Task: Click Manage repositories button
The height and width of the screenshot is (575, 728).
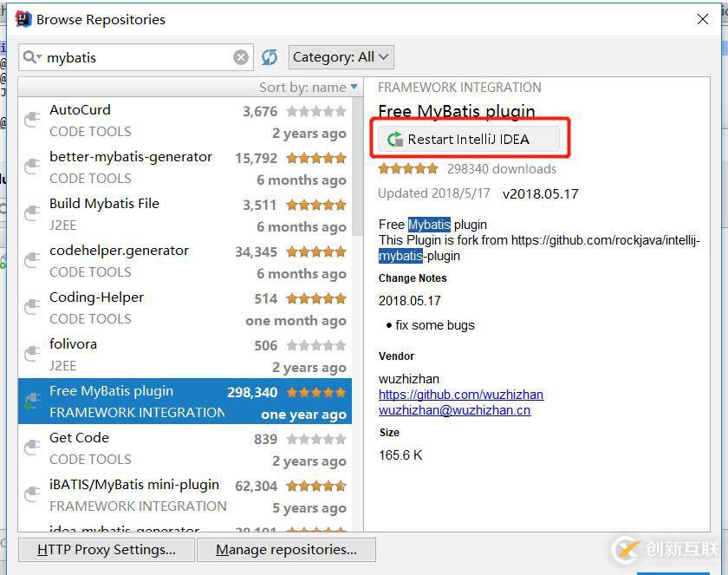Action: (x=287, y=550)
